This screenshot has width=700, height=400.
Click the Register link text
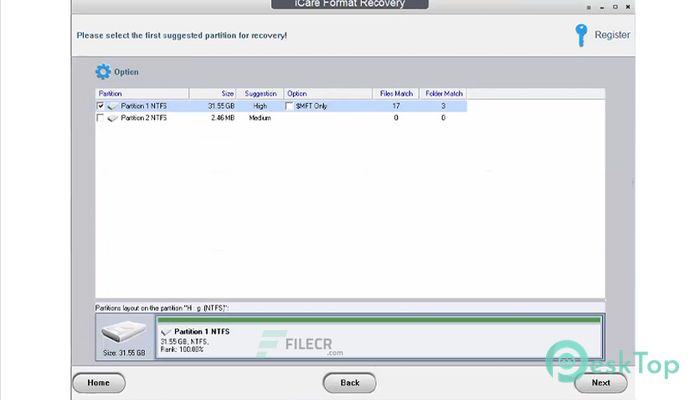tap(612, 35)
